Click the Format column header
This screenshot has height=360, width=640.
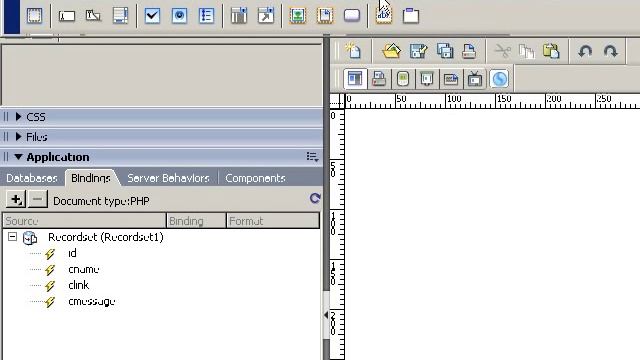(273, 221)
